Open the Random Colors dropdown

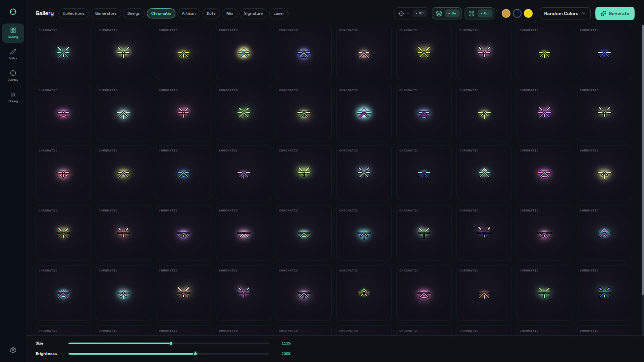[x=565, y=13]
